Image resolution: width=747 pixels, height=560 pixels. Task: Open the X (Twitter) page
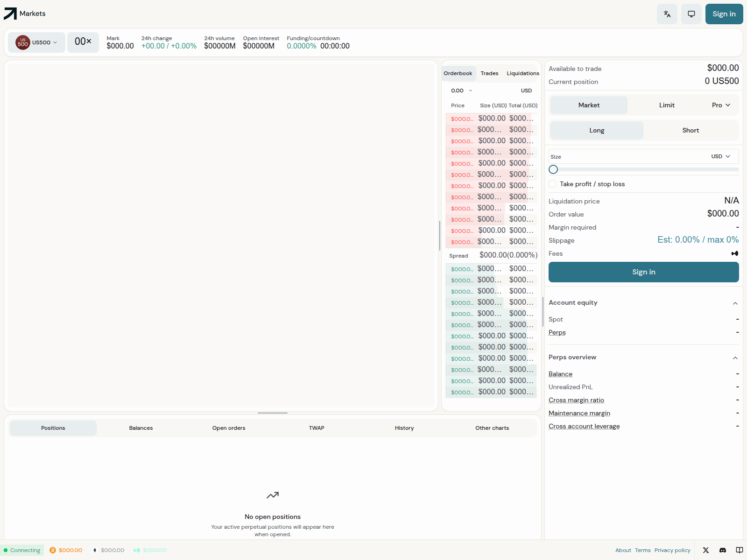pyautogui.click(x=706, y=550)
